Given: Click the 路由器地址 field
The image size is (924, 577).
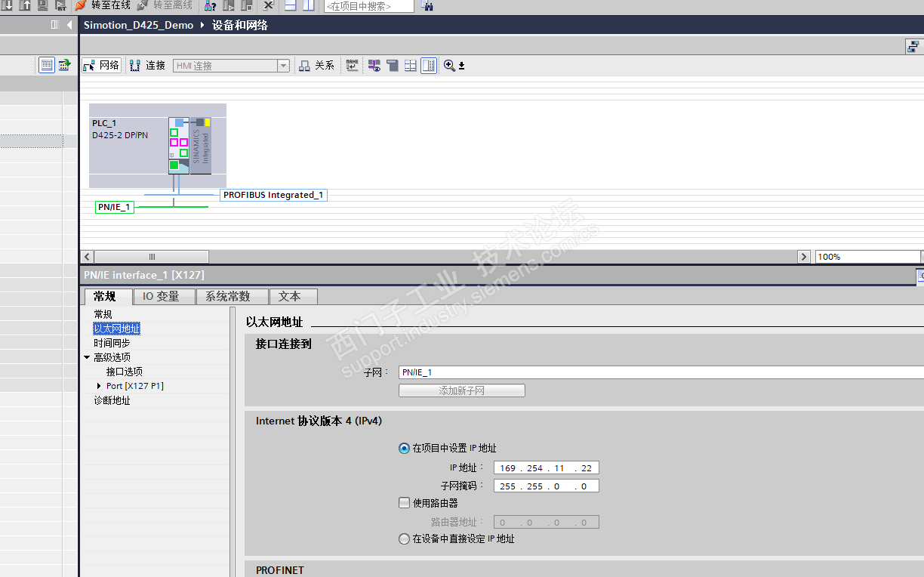Looking at the screenshot, I should tap(547, 522).
